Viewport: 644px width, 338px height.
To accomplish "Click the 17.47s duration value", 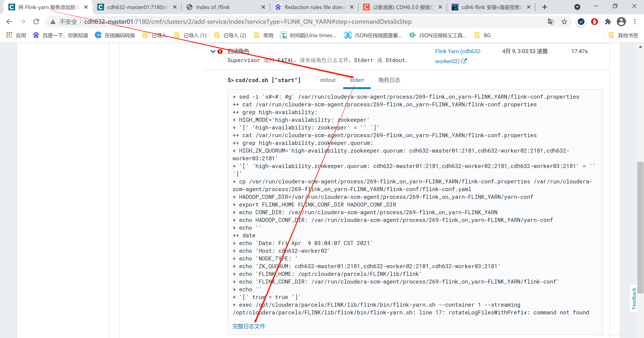I will click(x=579, y=51).
